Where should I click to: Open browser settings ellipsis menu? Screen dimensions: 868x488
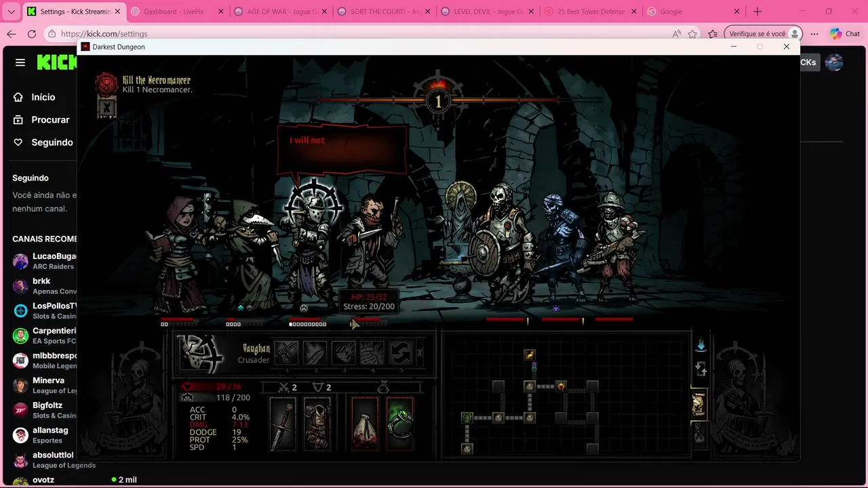814,34
